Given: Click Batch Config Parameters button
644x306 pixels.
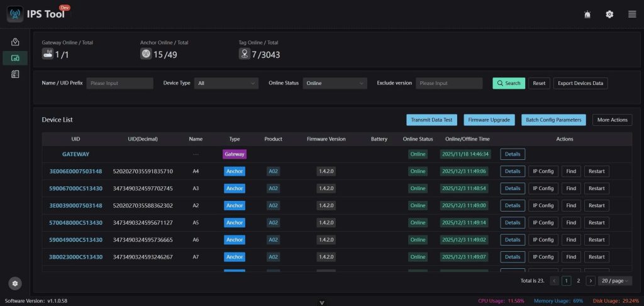Looking at the screenshot, I should (x=553, y=120).
